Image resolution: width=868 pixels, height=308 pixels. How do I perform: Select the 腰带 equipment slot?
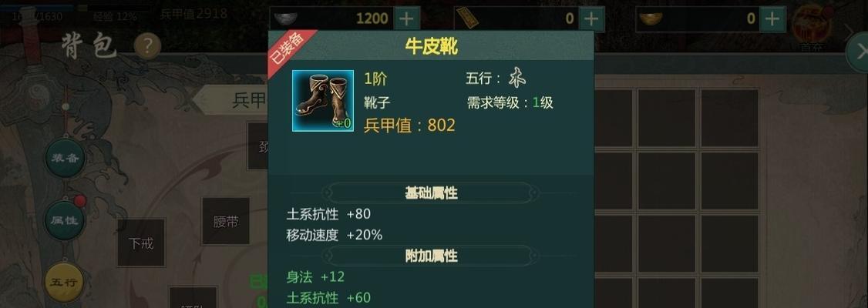225,222
